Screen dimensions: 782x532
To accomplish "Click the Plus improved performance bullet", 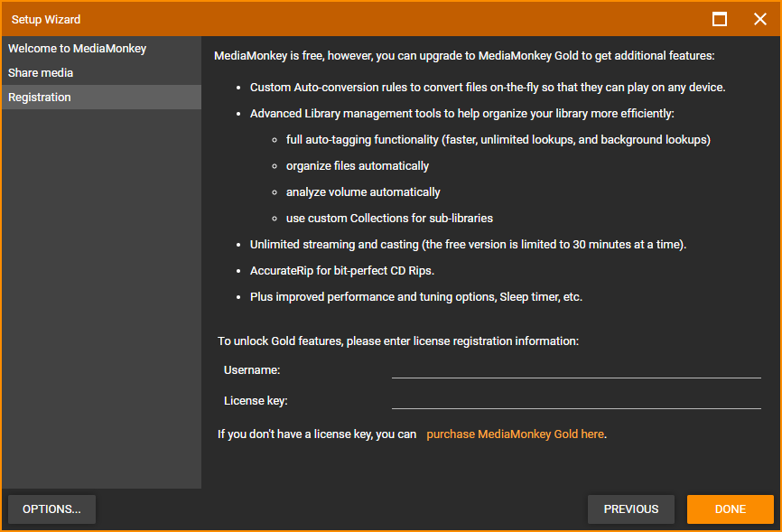I will (416, 297).
